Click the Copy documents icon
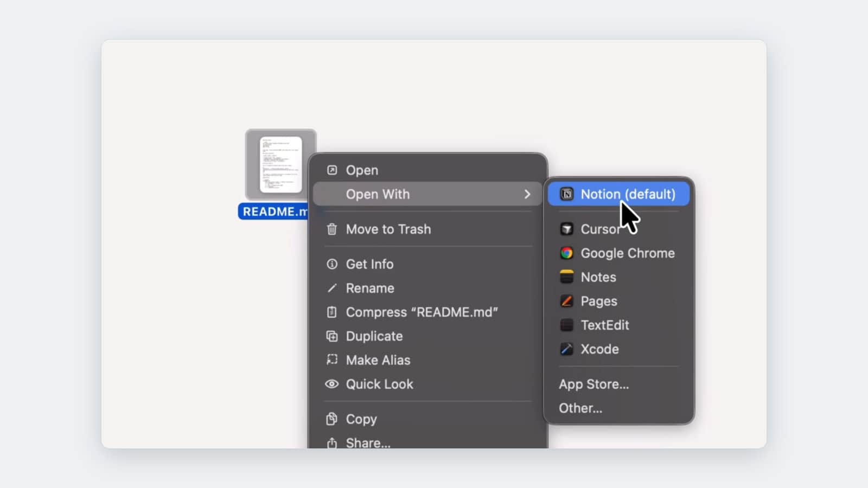Viewport: 868px width, 488px height. coord(332,419)
